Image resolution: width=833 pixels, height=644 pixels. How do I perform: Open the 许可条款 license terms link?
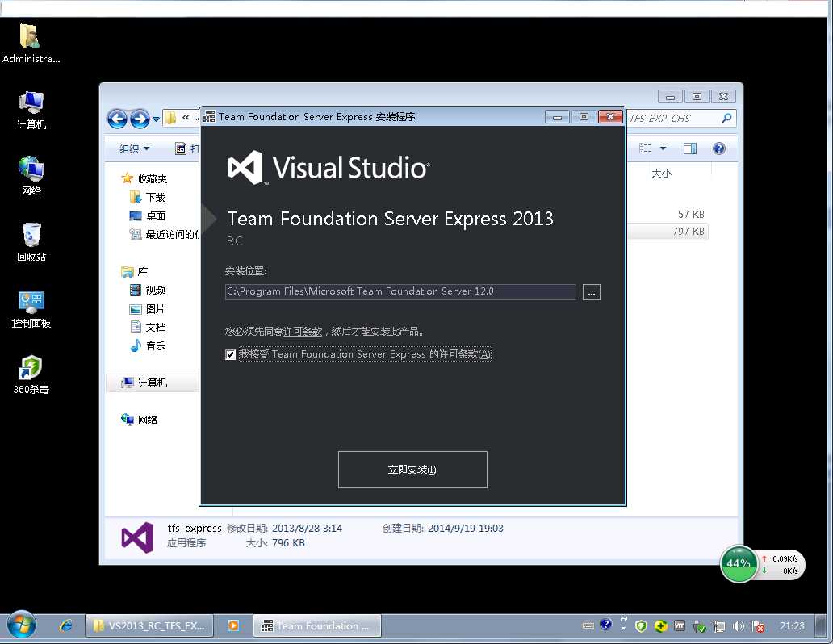[302, 332]
